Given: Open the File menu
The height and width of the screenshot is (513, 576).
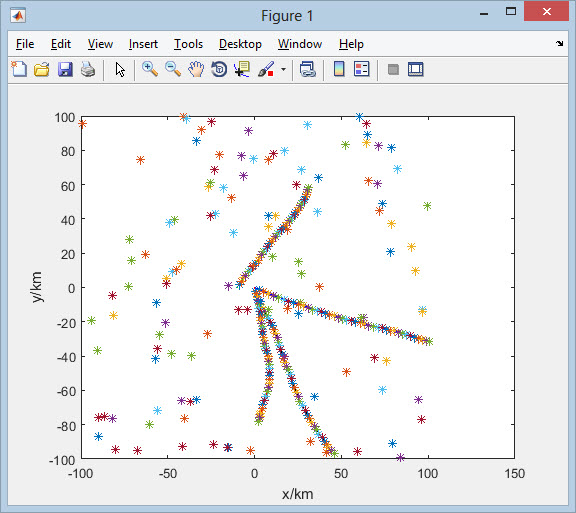Looking at the screenshot, I should pyautogui.click(x=25, y=44).
